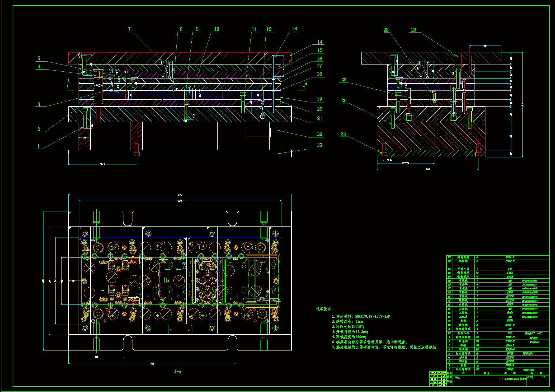This screenshot has height=392, width=555.
Task: Click callout number 1 at lower left
Action: [x=38, y=146]
